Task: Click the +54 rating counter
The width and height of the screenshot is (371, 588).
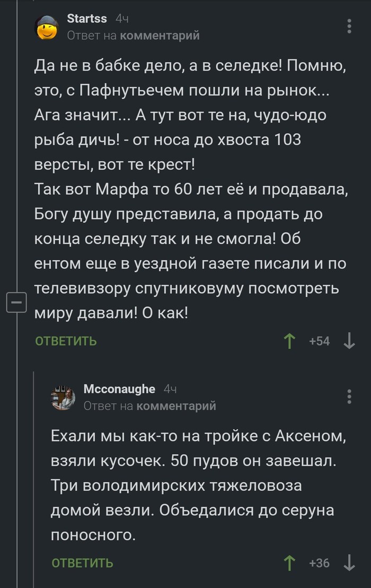Action: tap(319, 341)
